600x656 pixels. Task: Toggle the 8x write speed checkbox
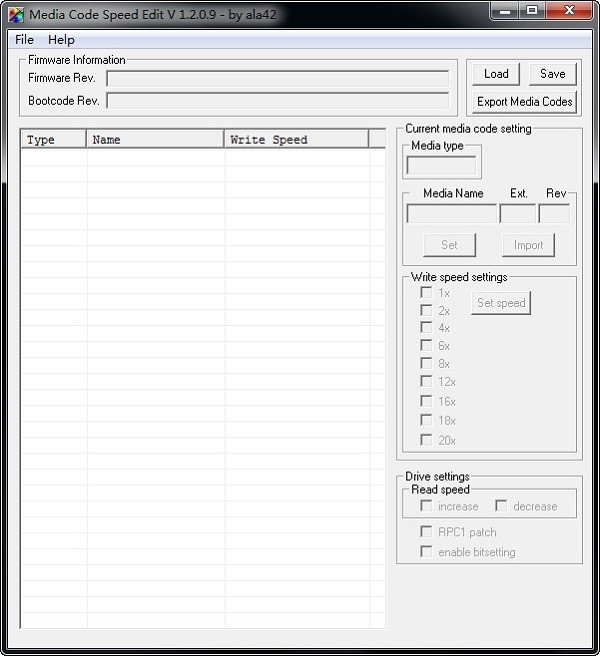(x=426, y=363)
